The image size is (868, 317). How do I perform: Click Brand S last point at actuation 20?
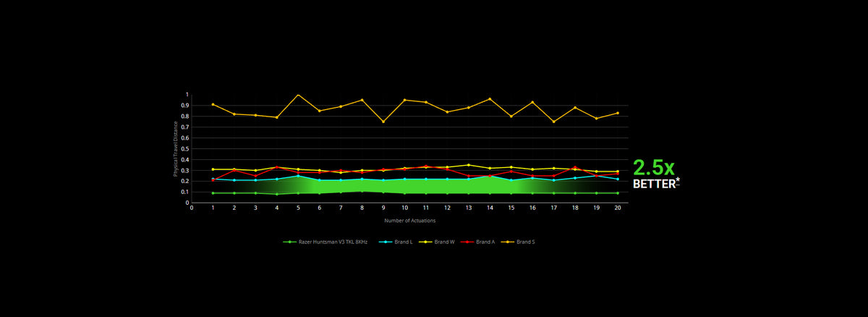coord(618,113)
